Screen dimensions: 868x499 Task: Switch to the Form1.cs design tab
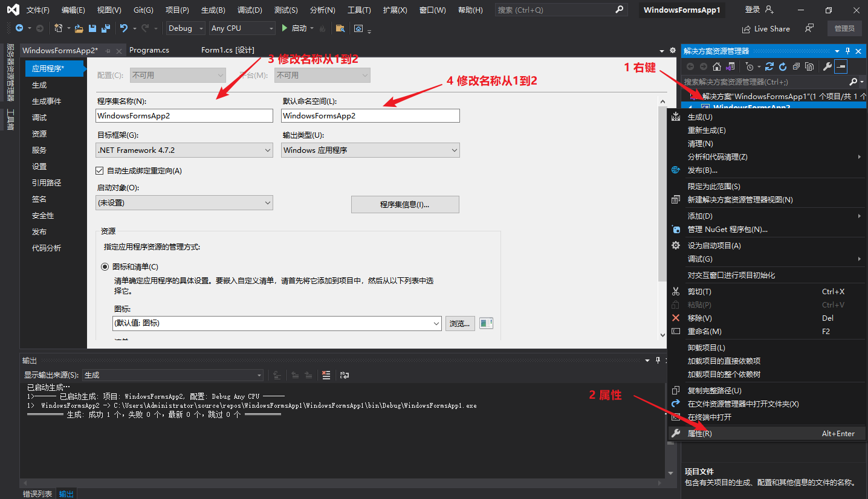click(x=228, y=50)
